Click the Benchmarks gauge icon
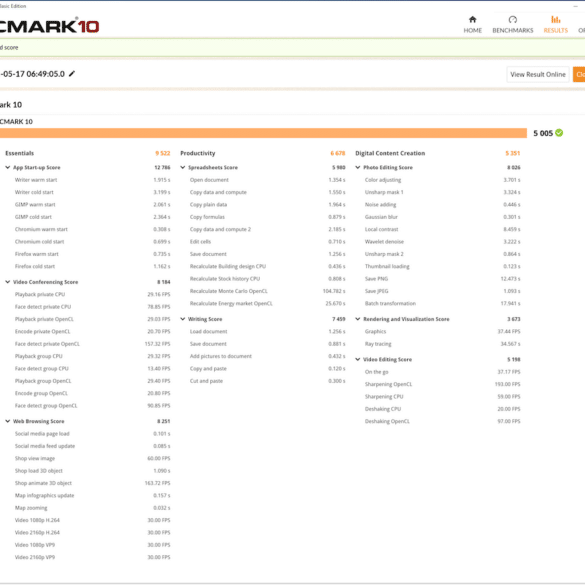 pyautogui.click(x=513, y=19)
